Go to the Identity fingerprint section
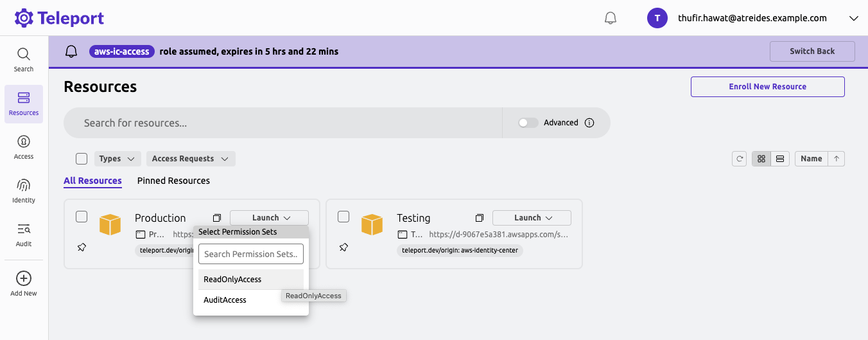 tap(24, 190)
